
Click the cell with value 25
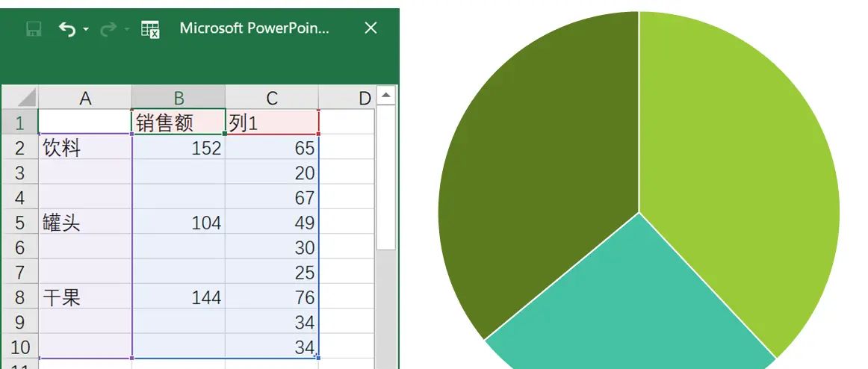click(272, 272)
